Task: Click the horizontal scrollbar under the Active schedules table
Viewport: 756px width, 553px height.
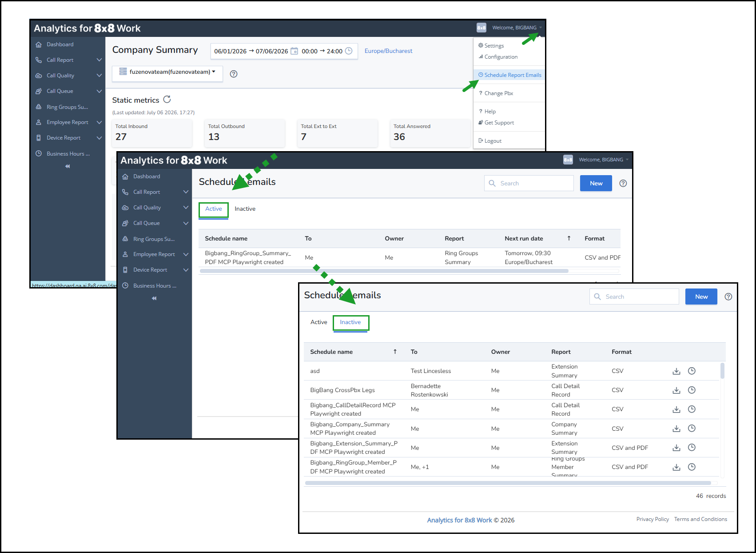Action: pos(384,271)
